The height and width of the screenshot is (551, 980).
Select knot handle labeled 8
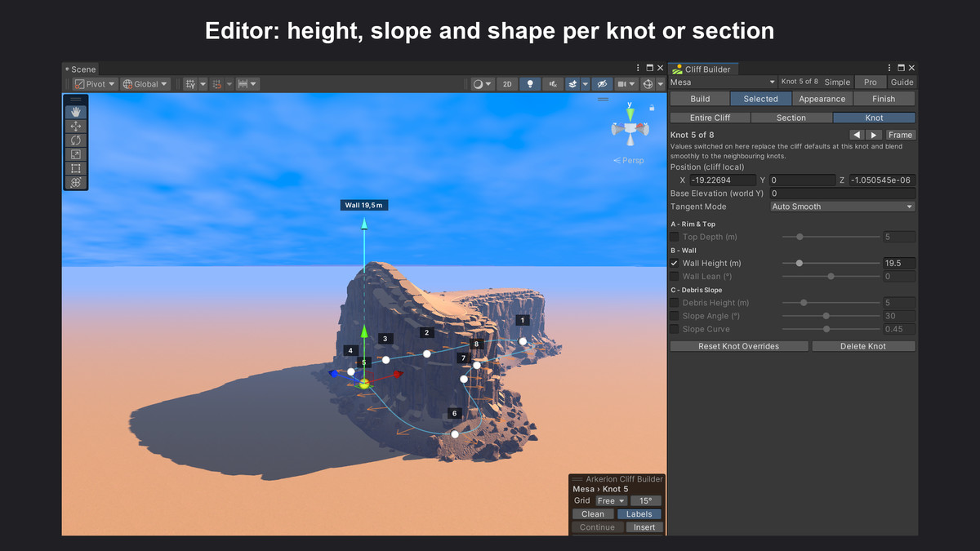477,364
